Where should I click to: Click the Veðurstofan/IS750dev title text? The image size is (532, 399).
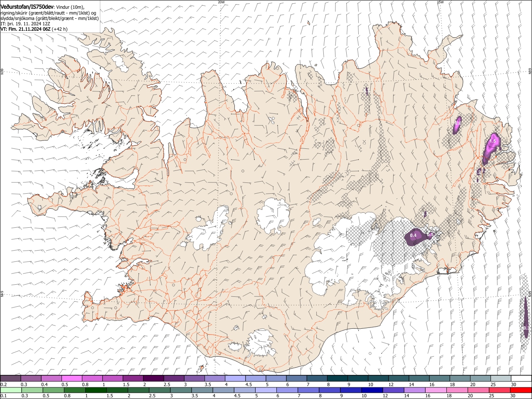[x=27, y=7]
